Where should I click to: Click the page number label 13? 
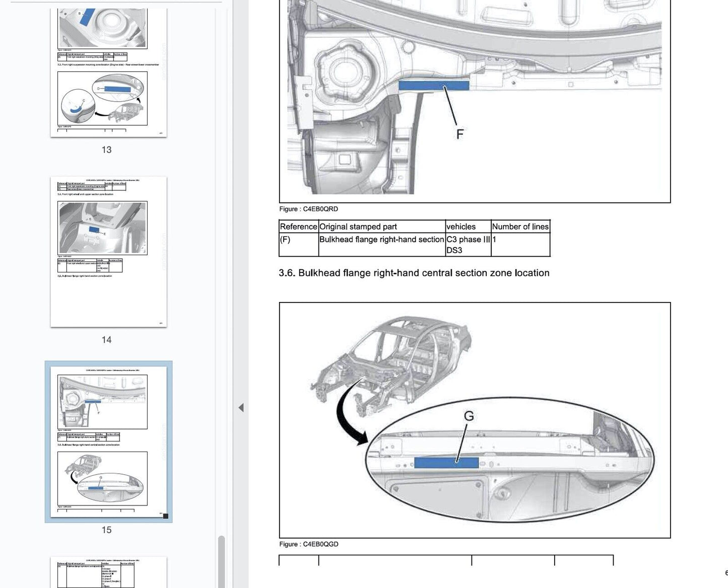pos(106,150)
